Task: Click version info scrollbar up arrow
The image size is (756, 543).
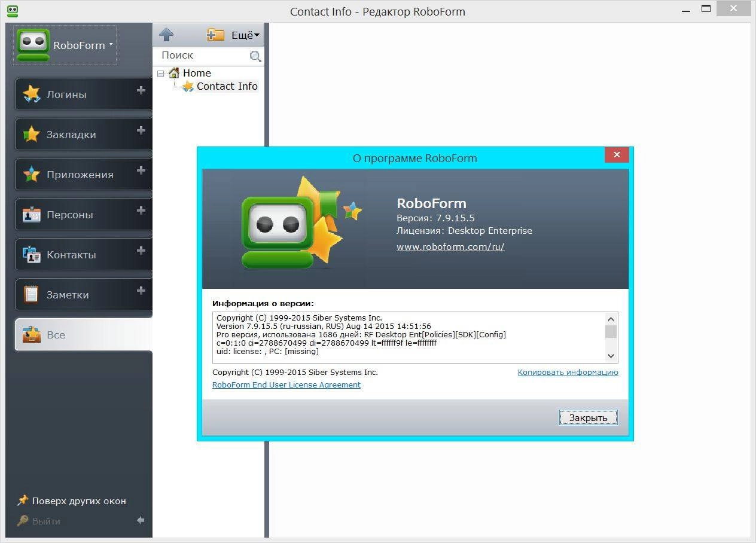Action: coord(611,319)
